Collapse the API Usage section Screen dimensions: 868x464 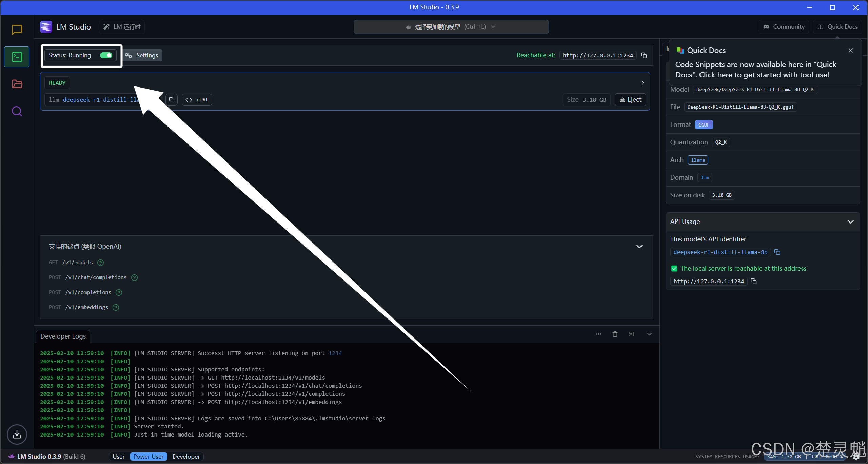(850, 222)
